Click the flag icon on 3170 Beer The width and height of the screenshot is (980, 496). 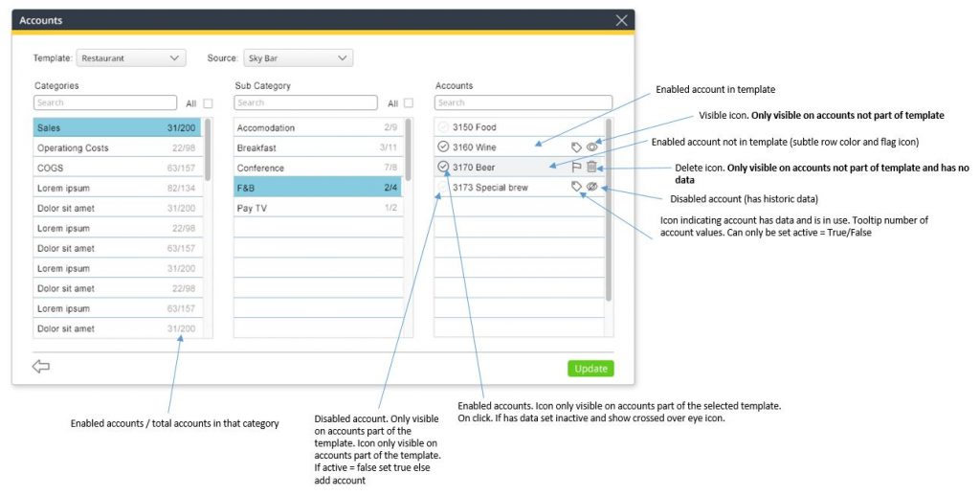(576, 168)
